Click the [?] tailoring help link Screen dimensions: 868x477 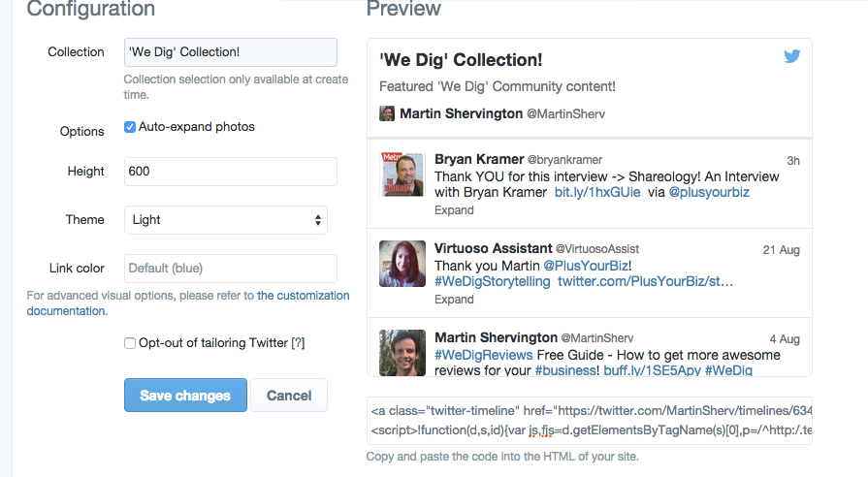click(299, 343)
